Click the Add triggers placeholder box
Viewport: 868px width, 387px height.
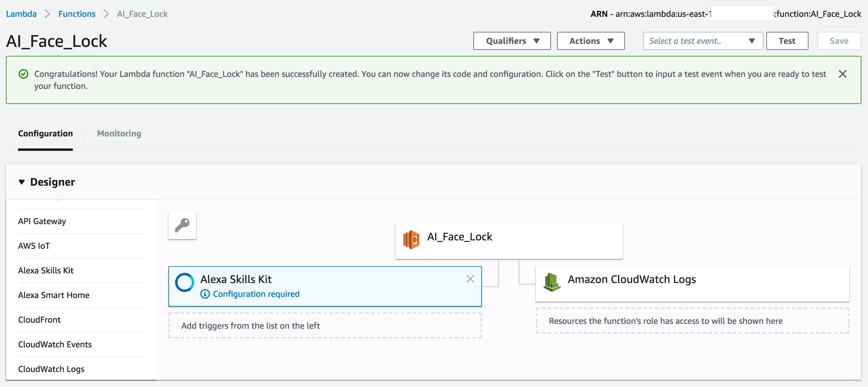[325, 325]
